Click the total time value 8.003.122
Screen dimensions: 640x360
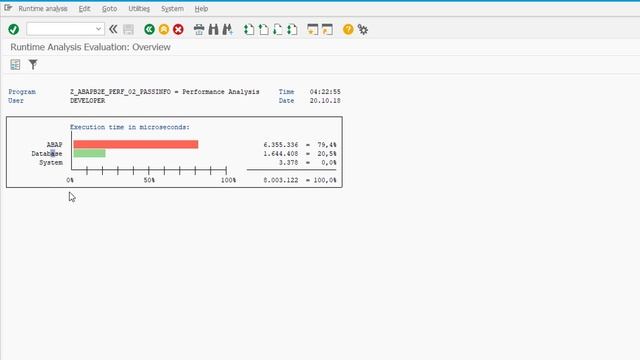pos(281,180)
